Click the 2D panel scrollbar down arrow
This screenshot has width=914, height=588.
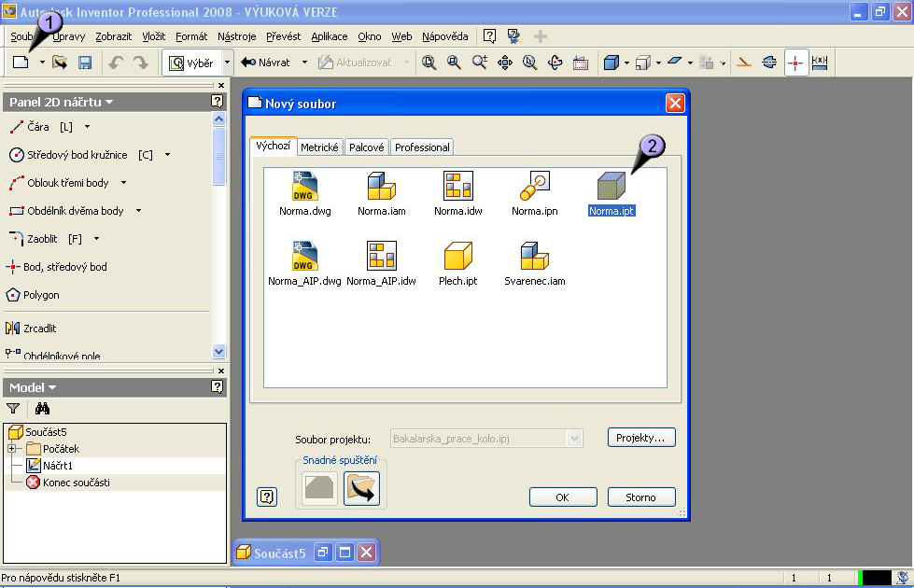coord(219,352)
